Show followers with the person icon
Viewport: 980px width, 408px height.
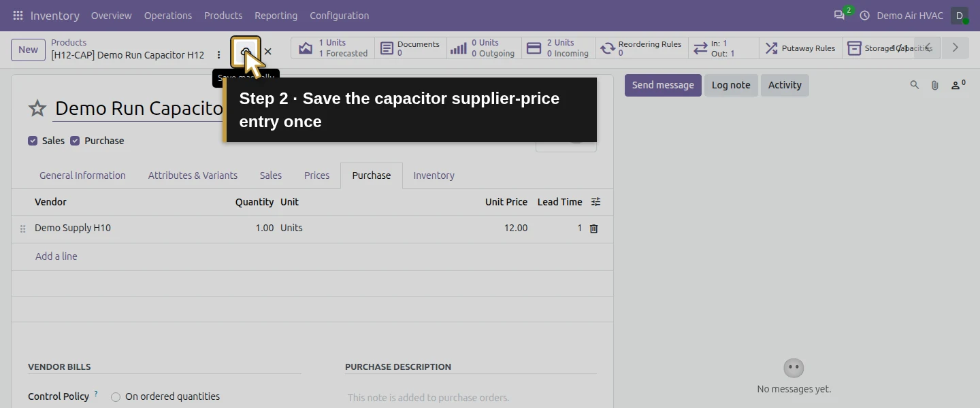tap(958, 85)
